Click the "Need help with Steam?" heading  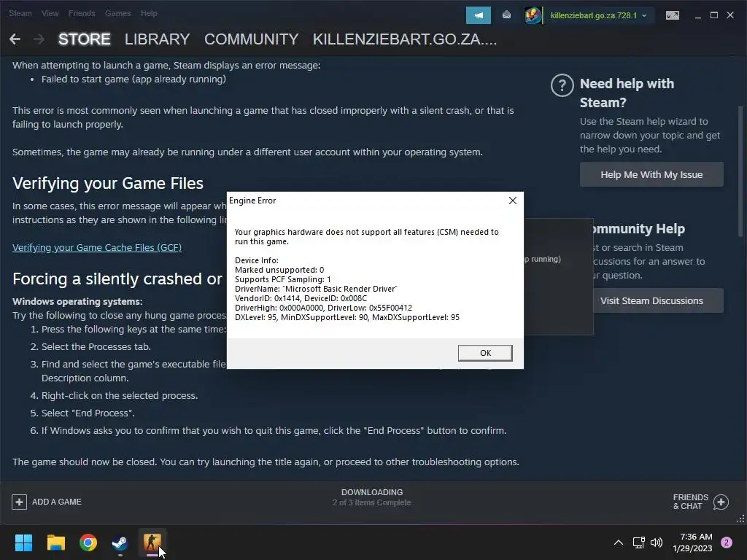627,93
